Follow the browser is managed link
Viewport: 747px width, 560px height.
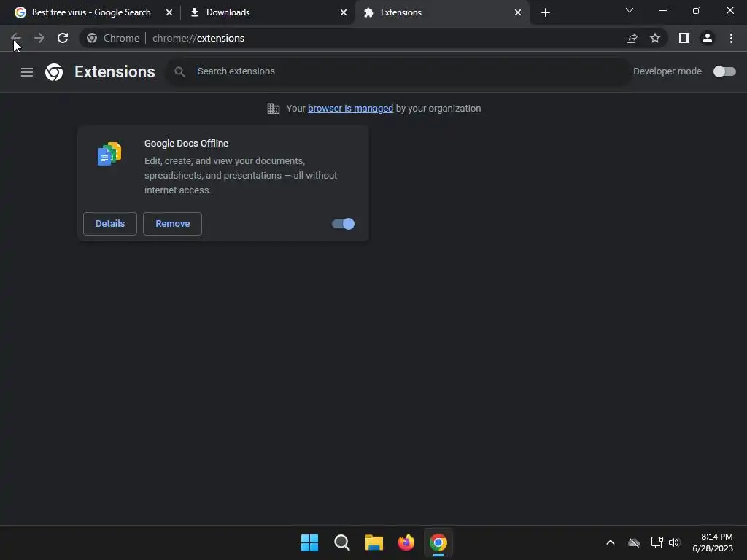pyautogui.click(x=351, y=109)
